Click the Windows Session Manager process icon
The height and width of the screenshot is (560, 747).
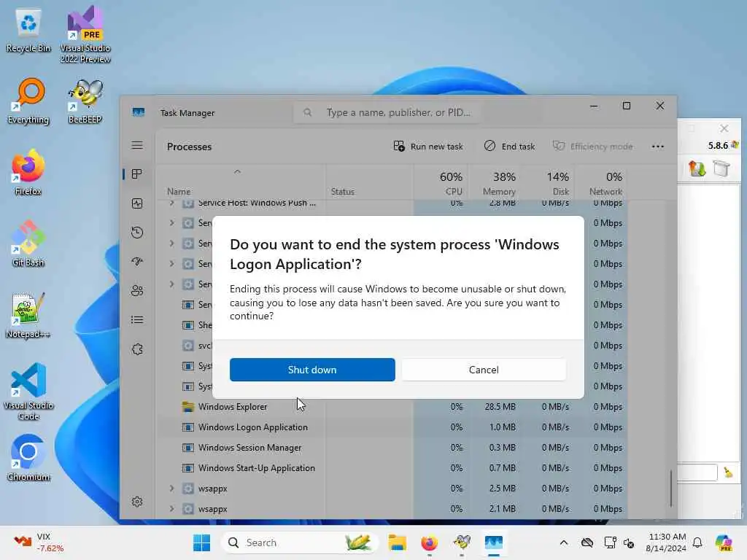click(188, 448)
